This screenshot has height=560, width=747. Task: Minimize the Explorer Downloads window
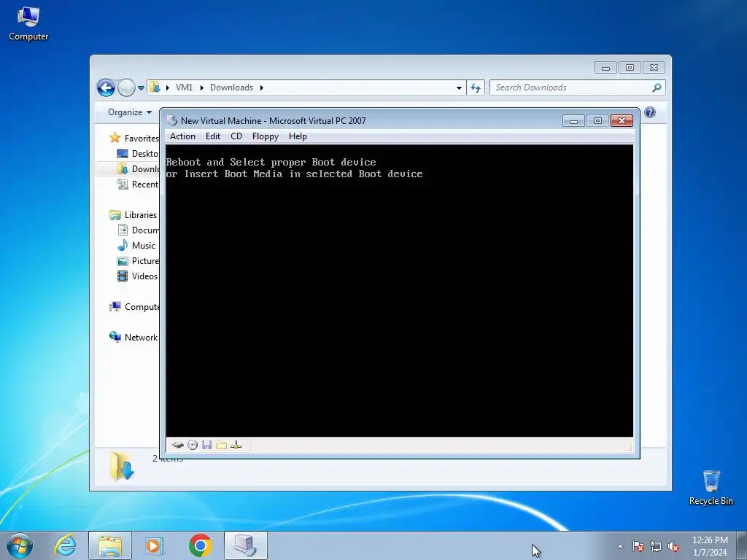(x=605, y=68)
